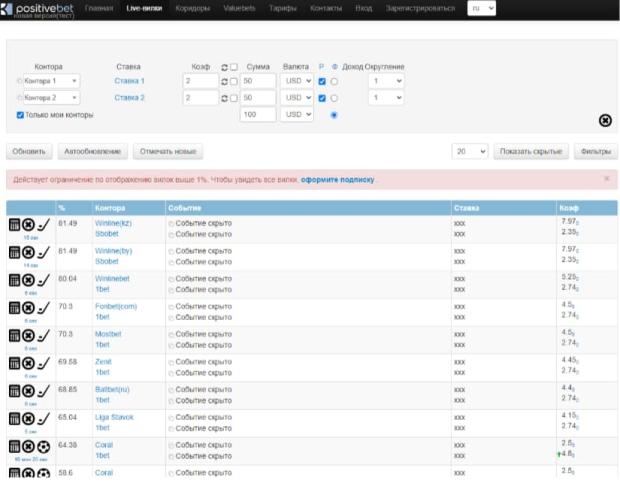Click hockey icon in the Fonbet(com) row
This screenshot has width=620, height=483.
[43, 308]
